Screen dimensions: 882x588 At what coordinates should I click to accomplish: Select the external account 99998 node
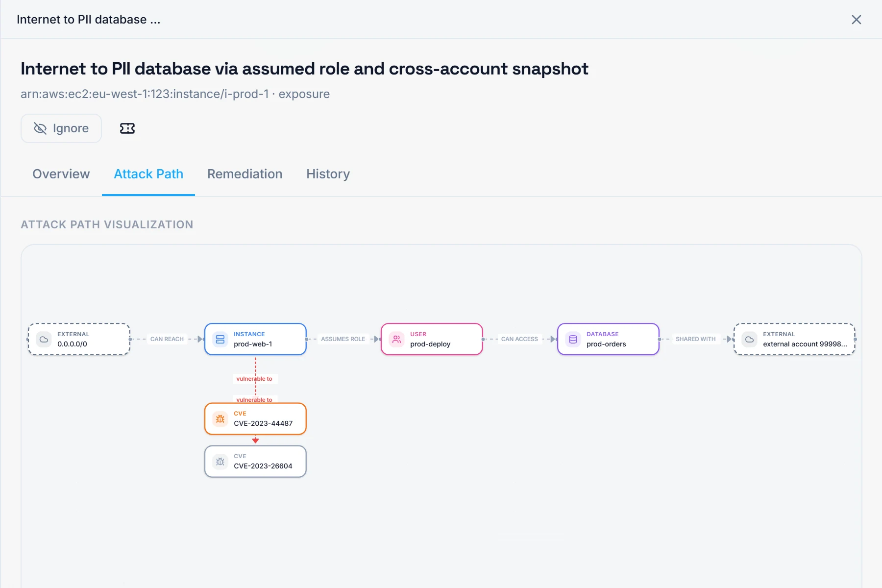[794, 339]
